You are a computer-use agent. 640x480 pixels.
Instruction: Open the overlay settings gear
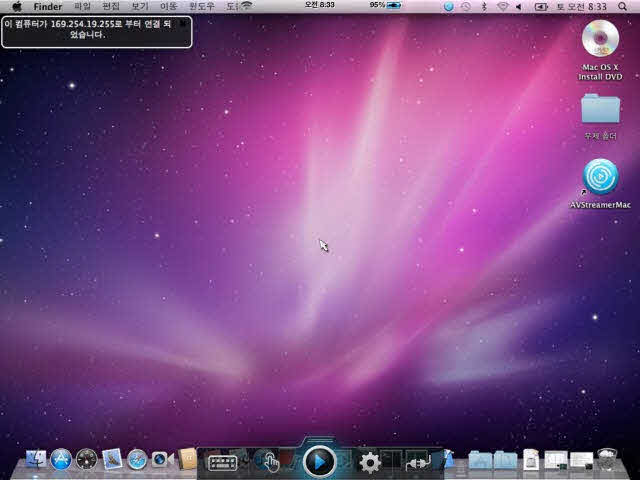[x=370, y=463]
